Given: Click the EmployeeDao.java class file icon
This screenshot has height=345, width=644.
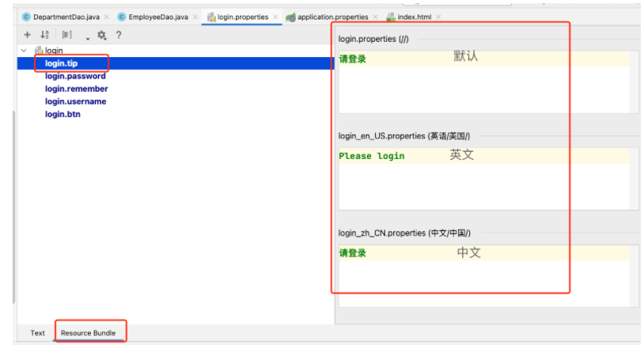Looking at the screenshot, I should [122, 17].
